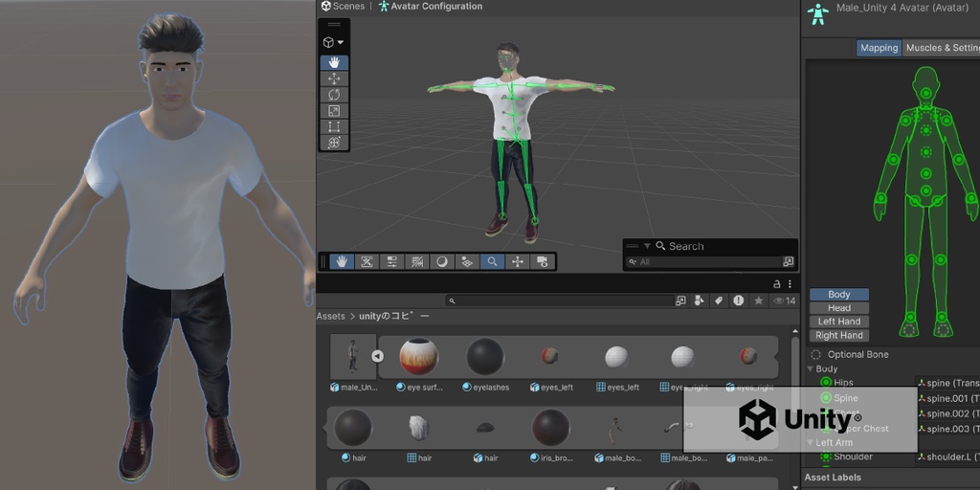Click the Assets breadcrumb in Project panel
Viewport: 980px width, 490px height.
click(330, 316)
